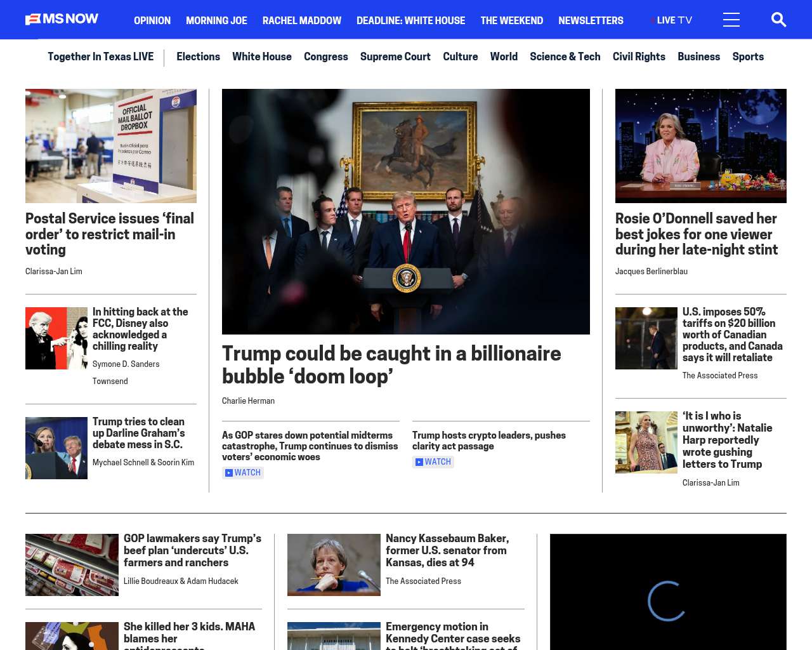The height and width of the screenshot is (650, 812).
Task: Open the MS NOW logo home link
Action: (62, 19)
